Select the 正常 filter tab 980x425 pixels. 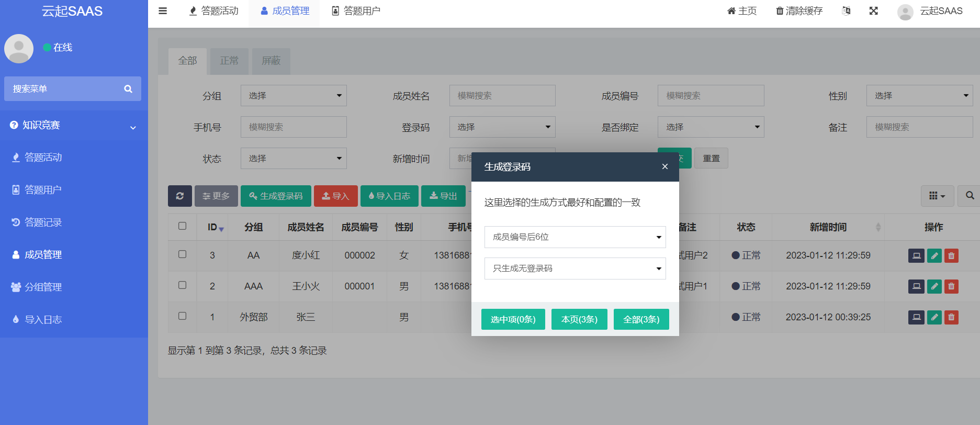click(229, 61)
